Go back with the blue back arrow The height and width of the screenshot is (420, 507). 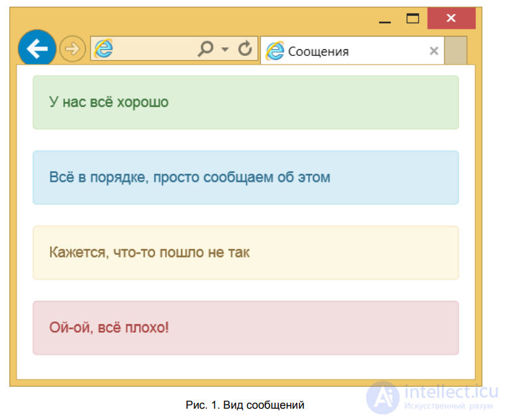point(37,49)
